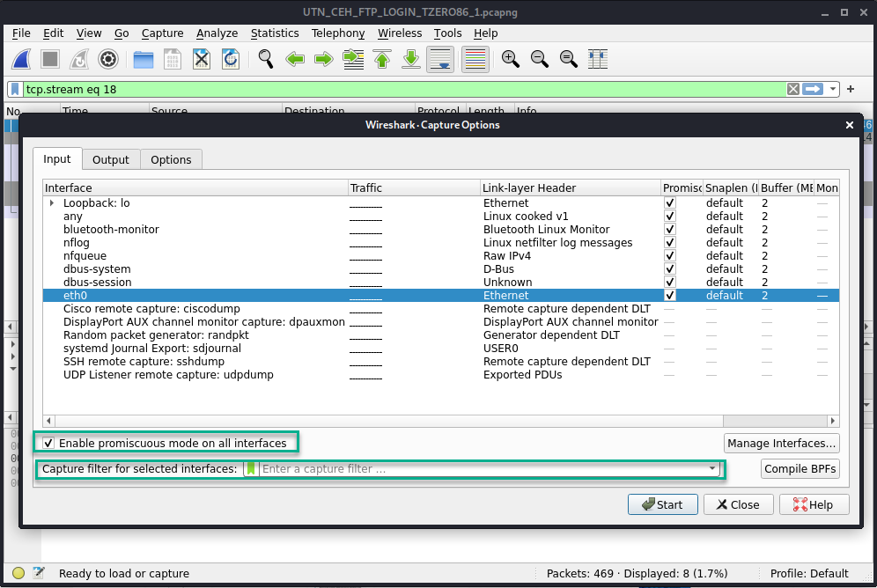Screen dimensions: 877x588
Task: Start capturing packets with the shark fin icon
Action: (21, 59)
